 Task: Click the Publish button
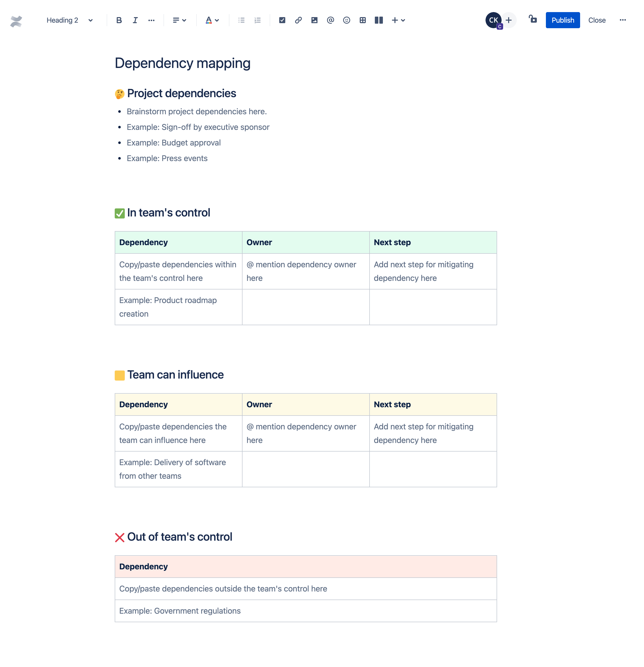pyautogui.click(x=561, y=20)
